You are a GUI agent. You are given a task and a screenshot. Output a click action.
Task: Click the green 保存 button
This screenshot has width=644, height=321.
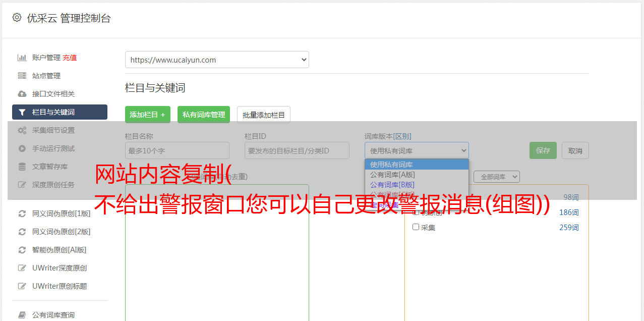[x=543, y=150]
